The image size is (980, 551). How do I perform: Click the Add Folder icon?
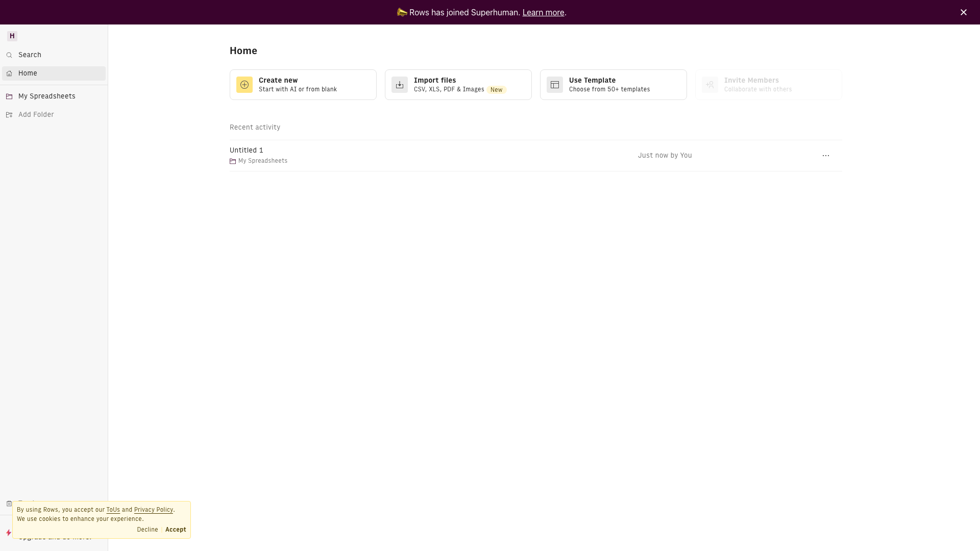point(9,114)
